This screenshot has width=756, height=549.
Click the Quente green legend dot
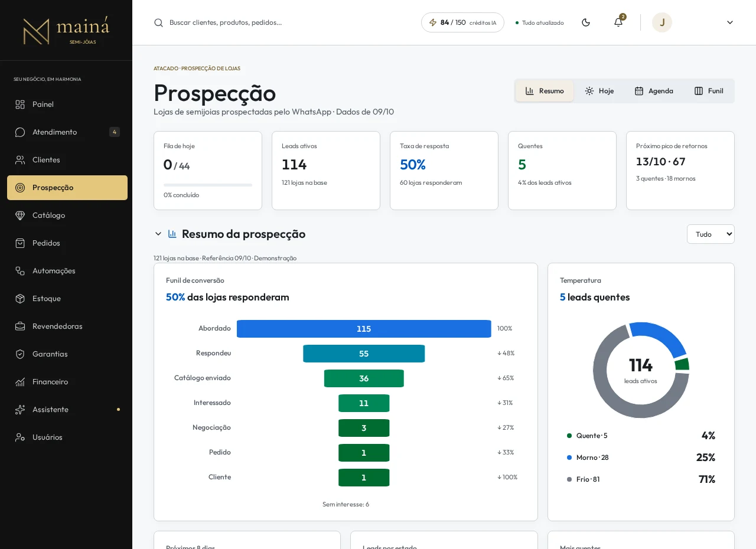pyautogui.click(x=569, y=436)
